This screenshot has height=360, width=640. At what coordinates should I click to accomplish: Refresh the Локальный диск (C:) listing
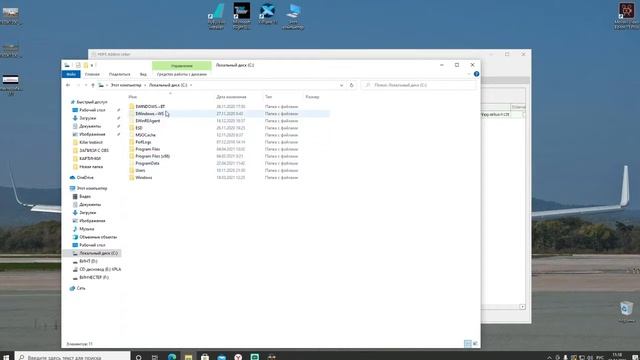pos(351,85)
